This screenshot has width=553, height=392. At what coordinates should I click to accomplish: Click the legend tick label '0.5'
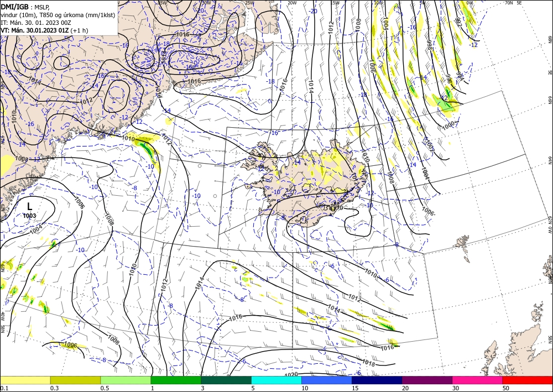(104, 388)
